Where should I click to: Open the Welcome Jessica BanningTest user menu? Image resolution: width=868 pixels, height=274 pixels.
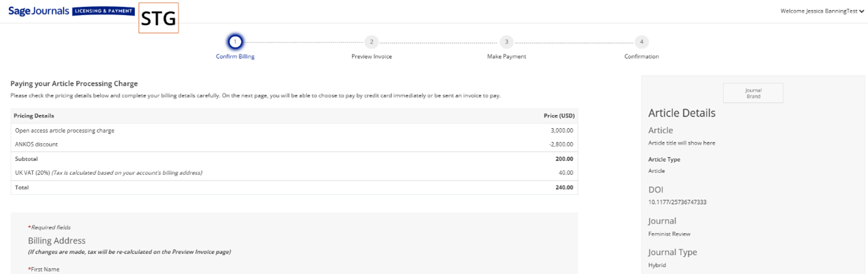click(822, 11)
